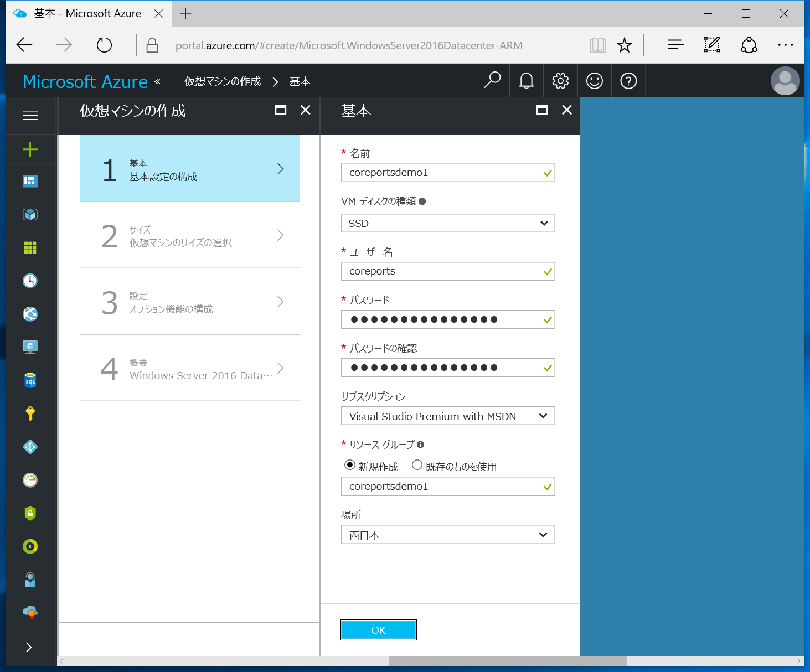Screen dimensions: 810x672
Task: Open Security Center green shield icon
Action: 30,513
